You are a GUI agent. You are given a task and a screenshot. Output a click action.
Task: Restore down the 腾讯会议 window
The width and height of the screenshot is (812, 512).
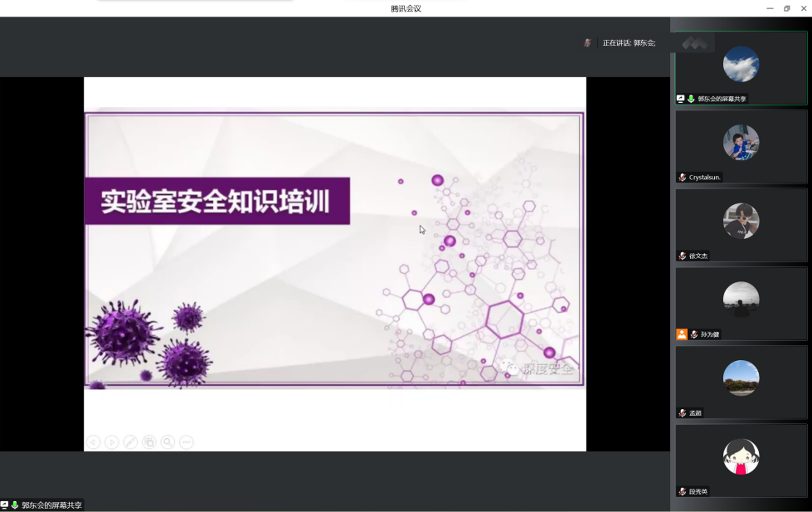coord(787,8)
